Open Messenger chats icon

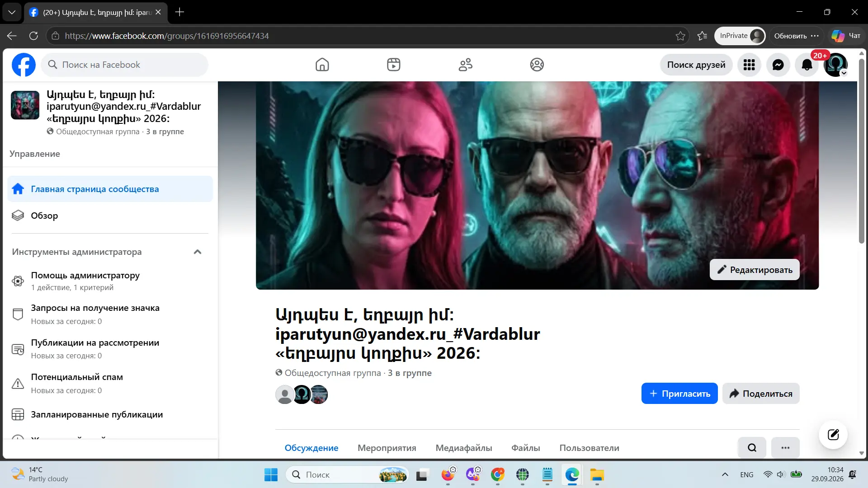click(778, 65)
